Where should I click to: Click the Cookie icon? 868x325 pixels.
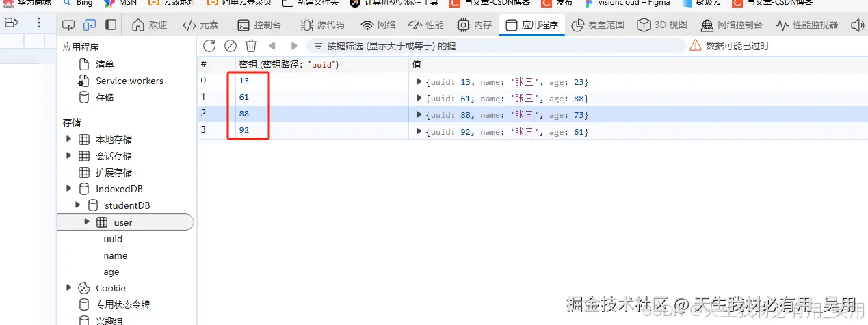(84, 288)
